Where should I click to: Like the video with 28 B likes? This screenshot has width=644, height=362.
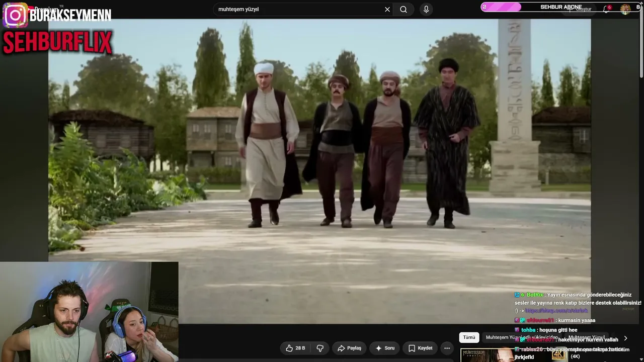pyautogui.click(x=295, y=348)
